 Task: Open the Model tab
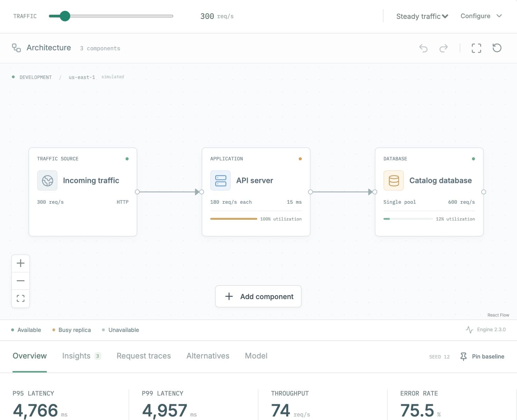[x=256, y=356]
